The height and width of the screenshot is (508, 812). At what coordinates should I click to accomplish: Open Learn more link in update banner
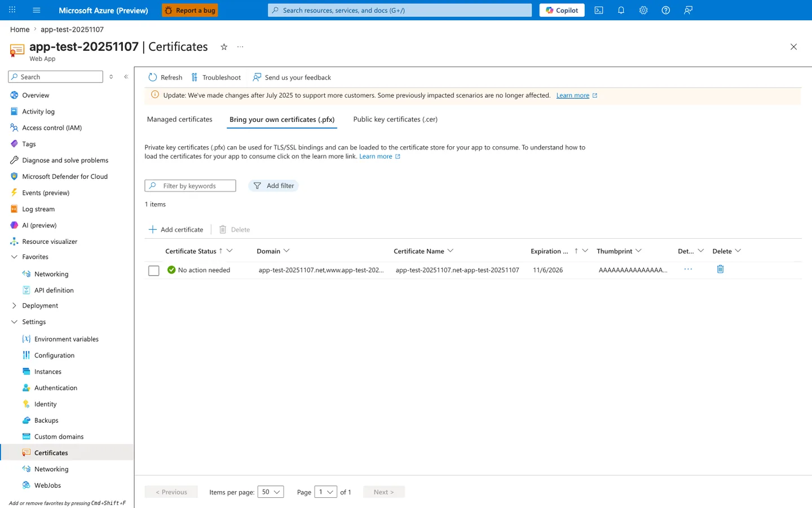tap(573, 95)
